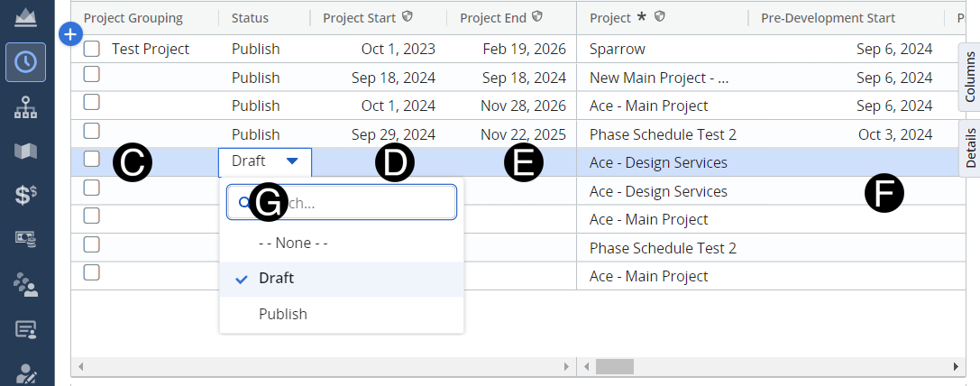Image resolution: width=980 pixels, height=386 pixels.
Task: Choose the None option in dropdown
Action: [293, 243]
